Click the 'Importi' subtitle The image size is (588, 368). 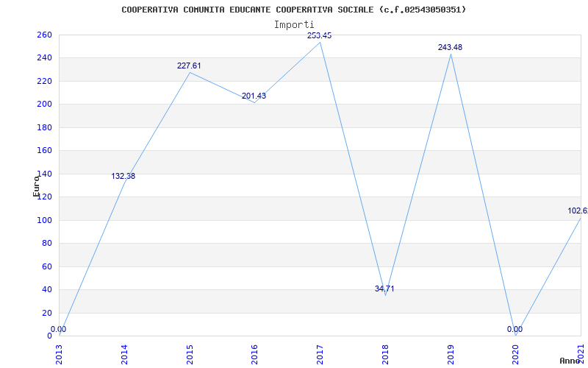(x=294, y=25)
